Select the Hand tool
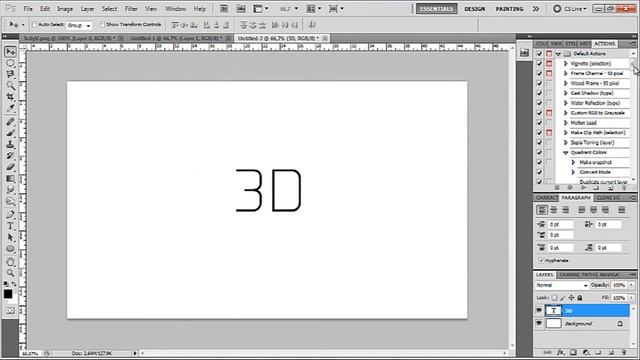The image size is (640, 360). [x=10, y=262]
